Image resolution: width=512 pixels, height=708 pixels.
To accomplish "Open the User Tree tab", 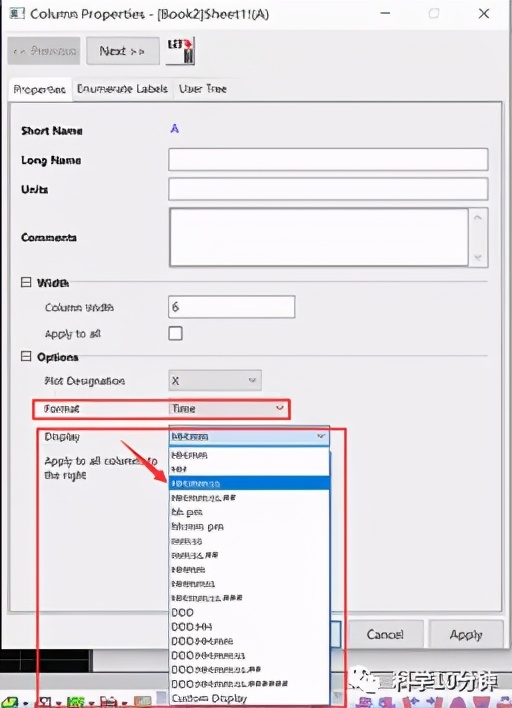I will tap(203, 89).
